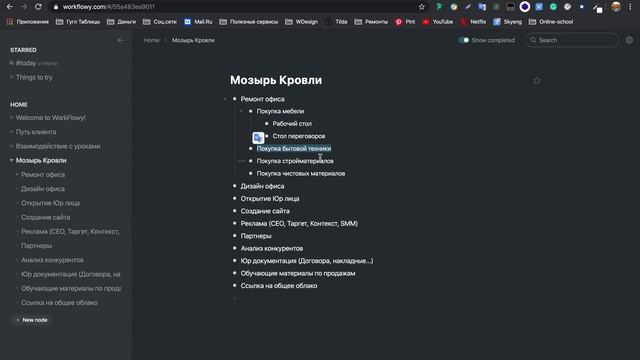Screen dimensions: 640x360
Task: Focus the Search field
Action: pos(572,40)
